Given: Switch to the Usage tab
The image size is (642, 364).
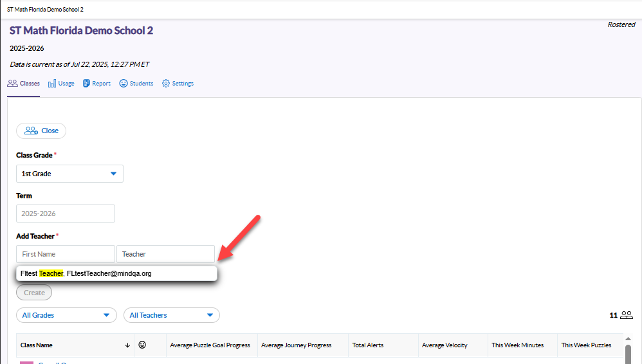Looking at the screenshot, I should click(61, 84).
